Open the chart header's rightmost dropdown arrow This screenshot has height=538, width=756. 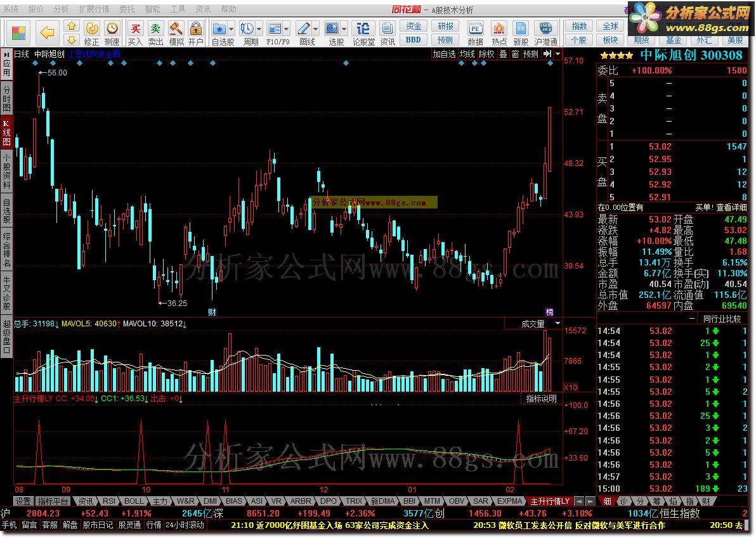tap(558, 54)
